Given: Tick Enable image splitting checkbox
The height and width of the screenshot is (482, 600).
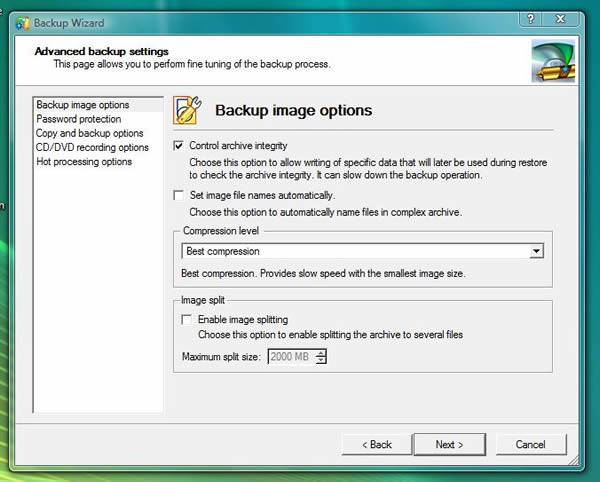Looking at the screenshot, I should click(187, 319).
